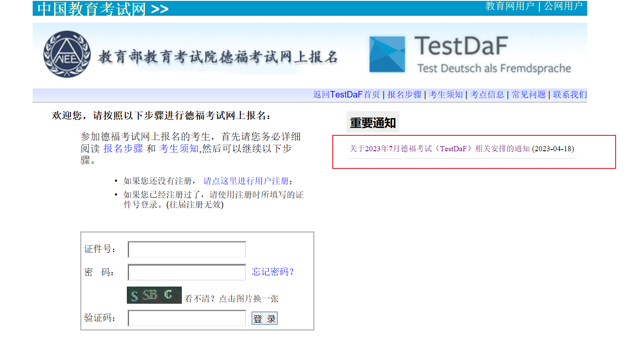Click 请点这里进行用户注册 registration link
This screenshot has height=354, width=644.
click(x=246, y=181)
